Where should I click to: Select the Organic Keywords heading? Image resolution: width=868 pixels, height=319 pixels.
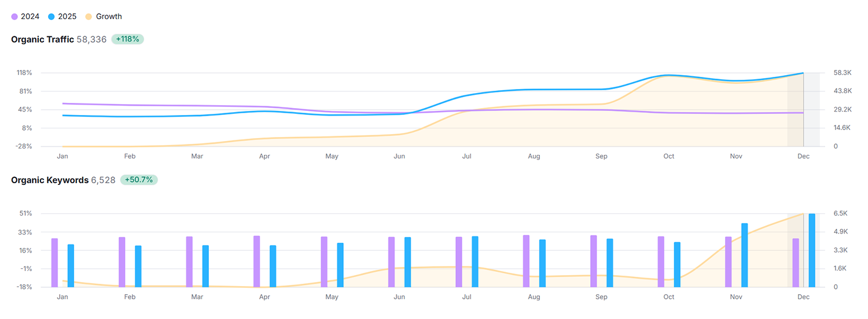coord(50,180)
